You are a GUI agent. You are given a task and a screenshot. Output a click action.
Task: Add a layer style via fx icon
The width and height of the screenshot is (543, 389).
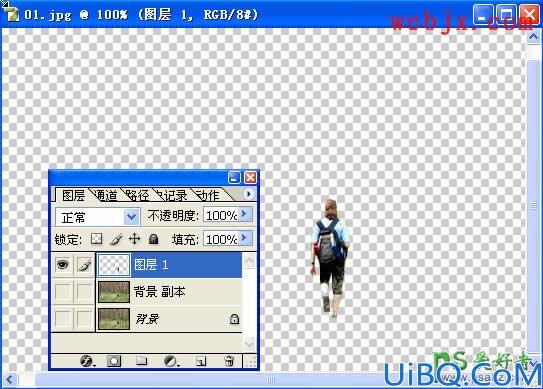[x=86, y=361]
